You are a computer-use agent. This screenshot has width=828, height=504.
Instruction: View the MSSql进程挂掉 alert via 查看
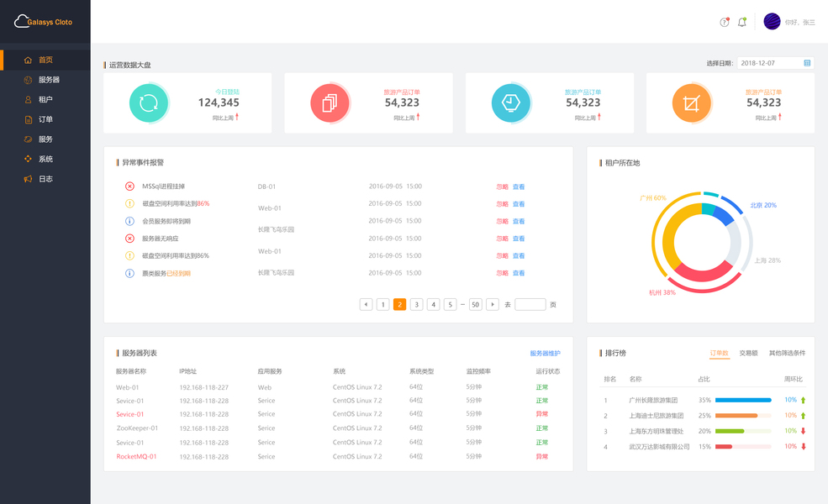coord(519,186)
